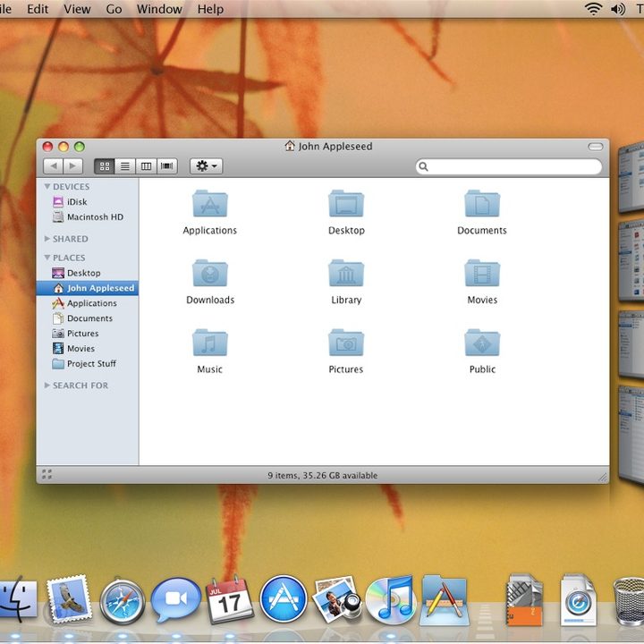This screenshot has height=644, width=644.
Task: Select John Appleseed in the sidebar
Action: [88, 288]
